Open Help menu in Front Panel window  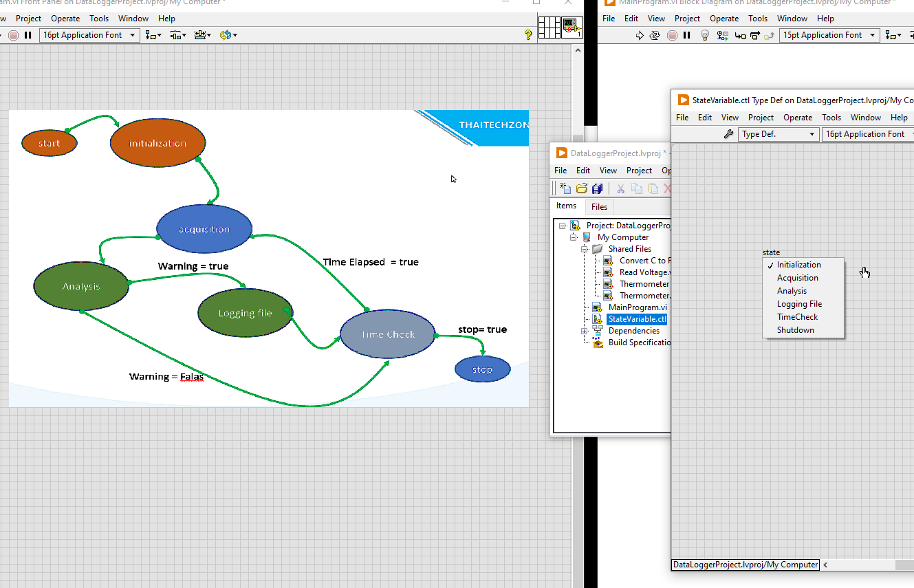click(x=166, y=19)
